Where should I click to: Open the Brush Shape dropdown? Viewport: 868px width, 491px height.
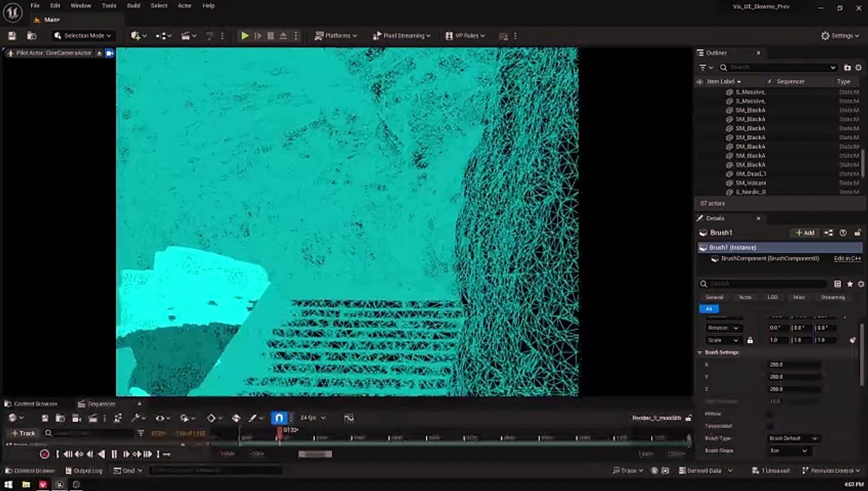tap(789, 451)
